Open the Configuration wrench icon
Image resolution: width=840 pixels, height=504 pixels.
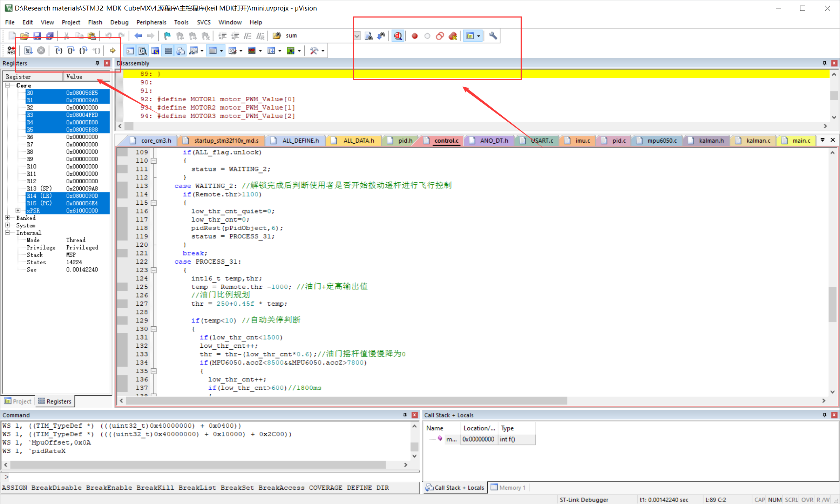pos(493,36)
